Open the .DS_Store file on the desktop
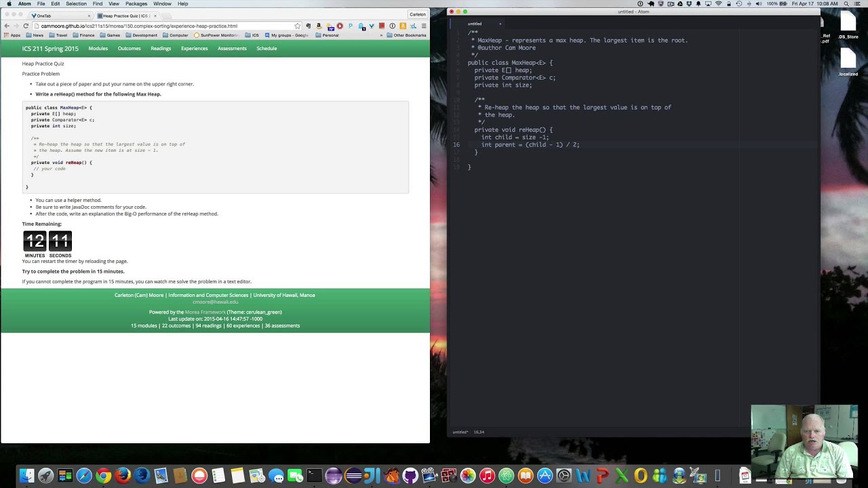The height and width of the screenshot is (488, 868). point(848,26)
